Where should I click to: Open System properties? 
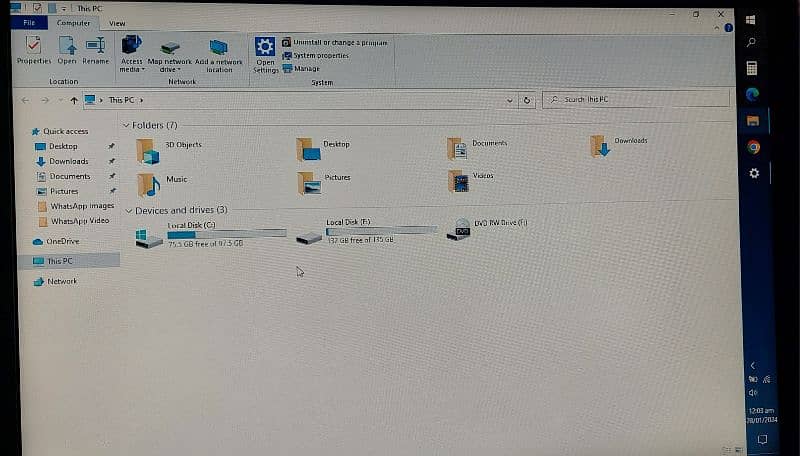tap(316, 55)
